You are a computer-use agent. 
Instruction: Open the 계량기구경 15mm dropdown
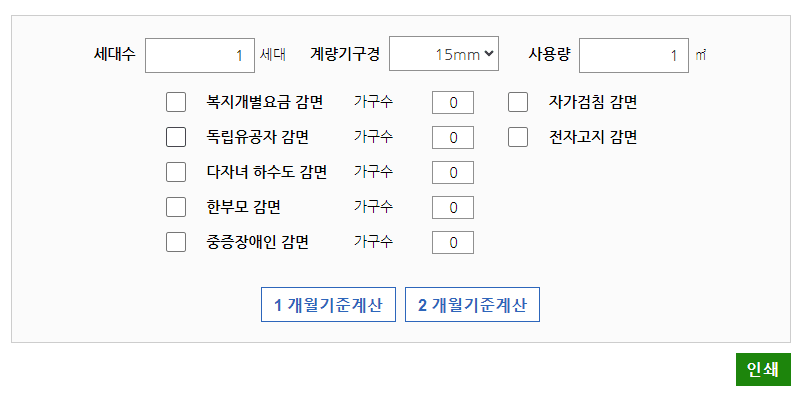pos(444,55)
